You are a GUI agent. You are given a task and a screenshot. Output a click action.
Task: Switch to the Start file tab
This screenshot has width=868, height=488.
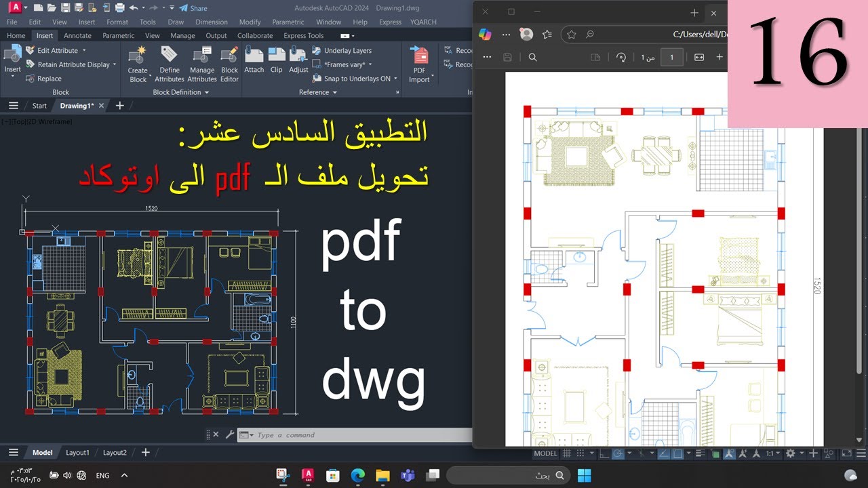(x=39, y=106)
